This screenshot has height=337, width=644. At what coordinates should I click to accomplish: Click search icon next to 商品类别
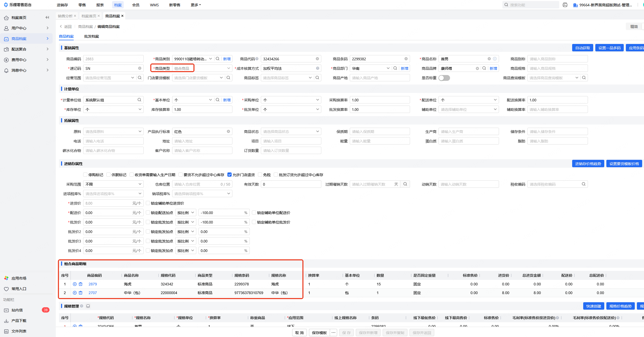(x=218, y=59)
